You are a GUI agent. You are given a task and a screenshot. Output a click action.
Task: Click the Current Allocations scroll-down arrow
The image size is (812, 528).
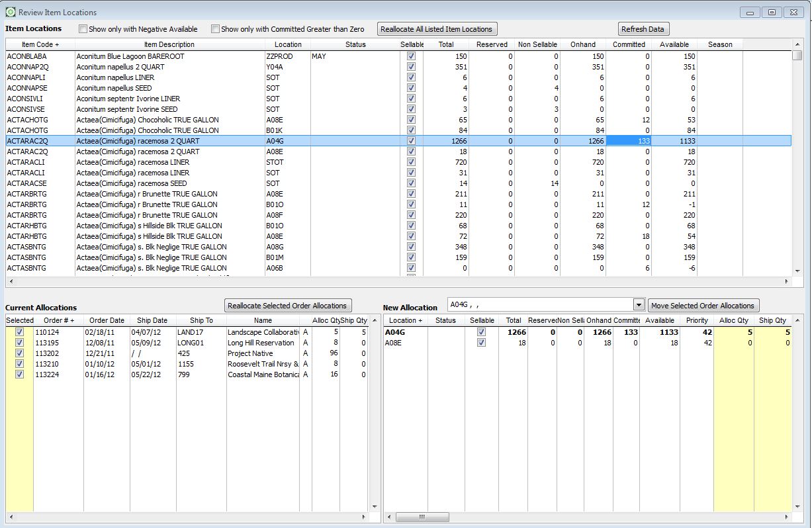pyautogui.click(x=374, y=507)
